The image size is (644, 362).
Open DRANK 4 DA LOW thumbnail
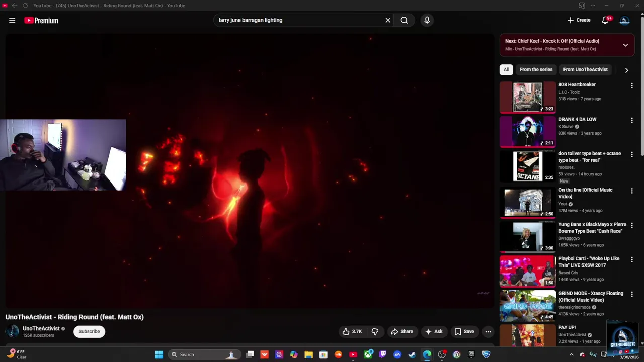pos(528,132)
